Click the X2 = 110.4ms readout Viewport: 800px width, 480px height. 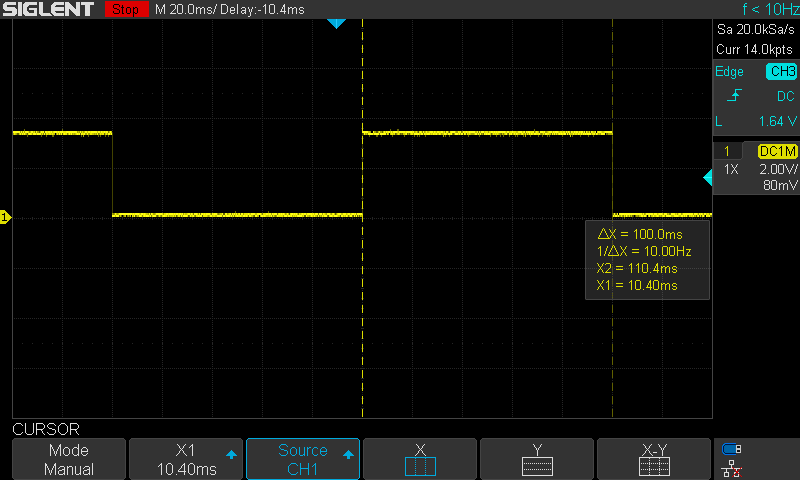pos(637,268)
